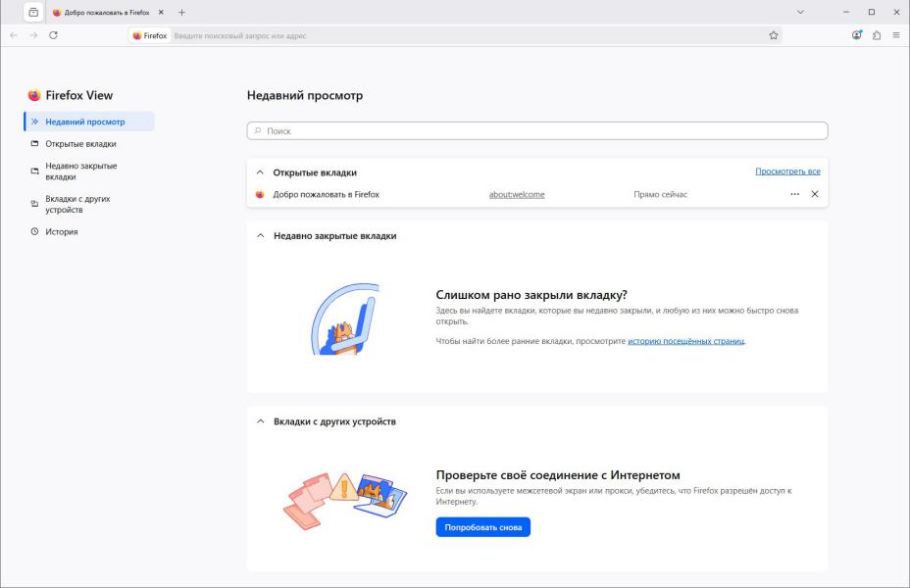Viewport: 910px width, 588px height.
Task: Open a new tab with plus button
Action: [181, 12]
